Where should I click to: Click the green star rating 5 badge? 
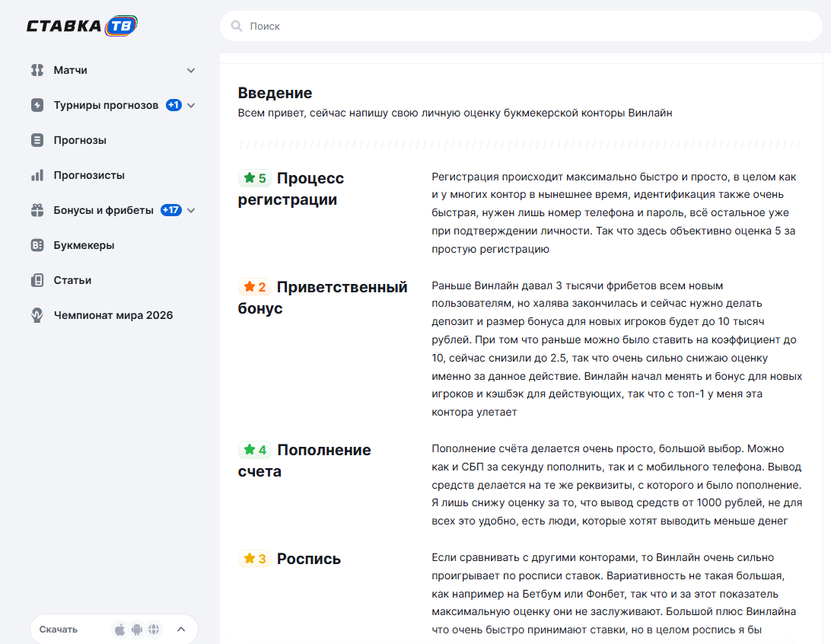click(x=255, y=178)
